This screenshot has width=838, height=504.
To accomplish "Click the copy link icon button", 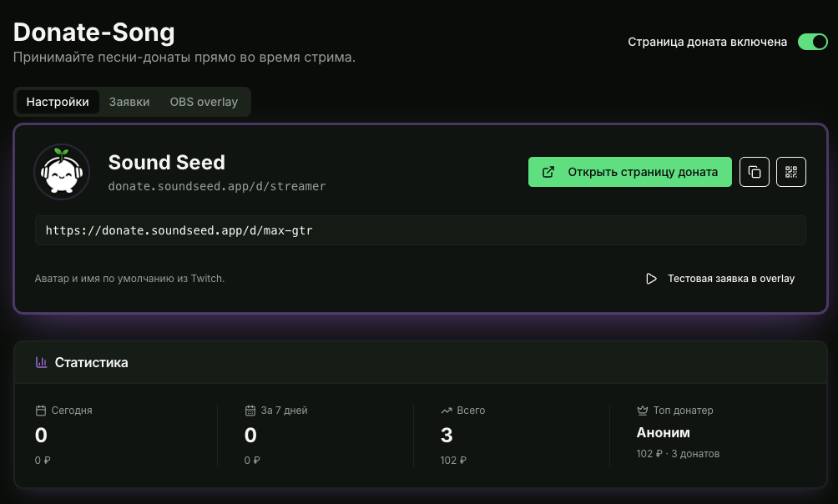I will pyautogui.click(x=754, y=172).
